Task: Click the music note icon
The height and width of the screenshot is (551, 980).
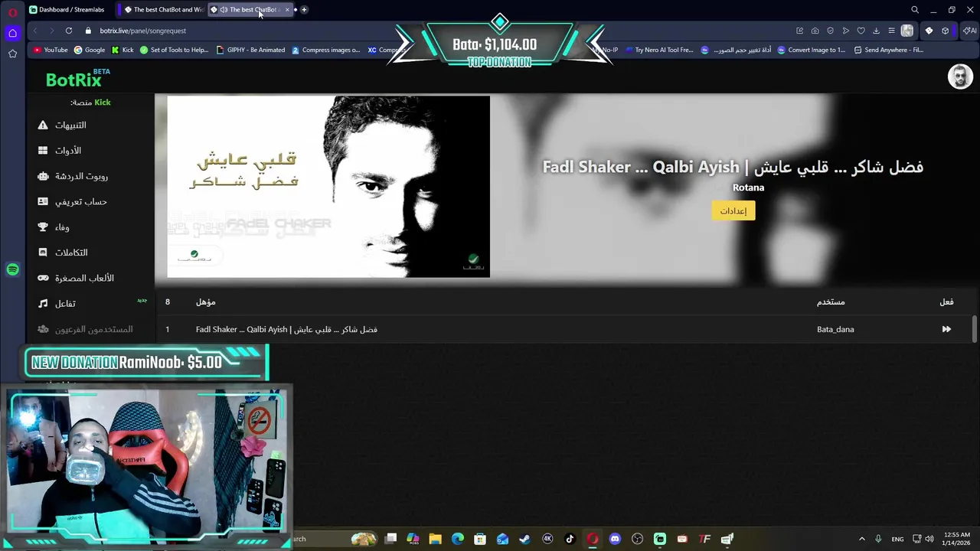Action: click(43, 304)
